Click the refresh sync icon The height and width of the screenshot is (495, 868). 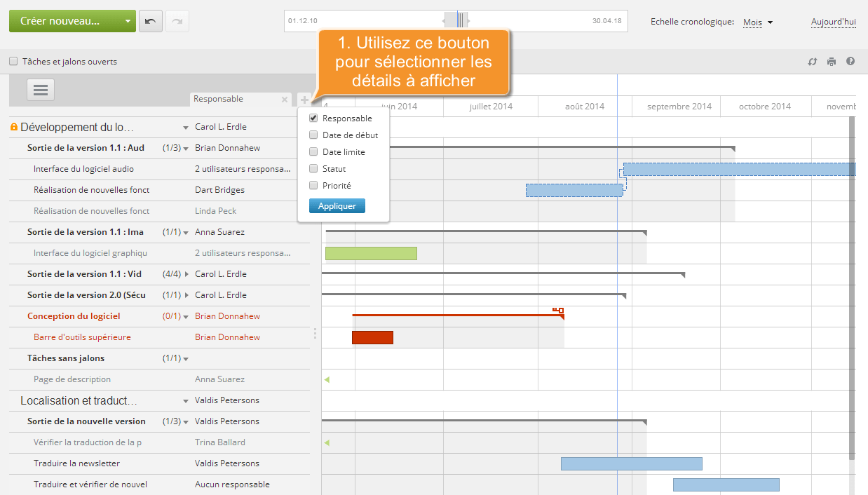pos(813,62)
